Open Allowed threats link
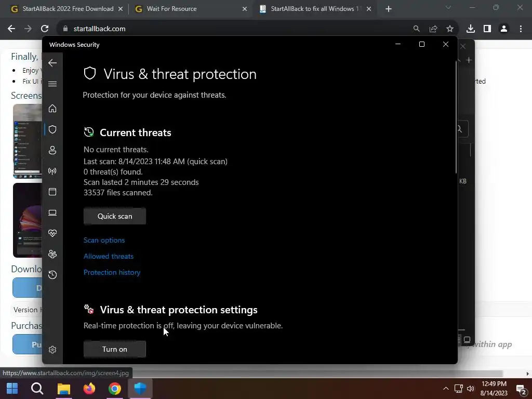The image size is (532, 399). tap(109, 256)
